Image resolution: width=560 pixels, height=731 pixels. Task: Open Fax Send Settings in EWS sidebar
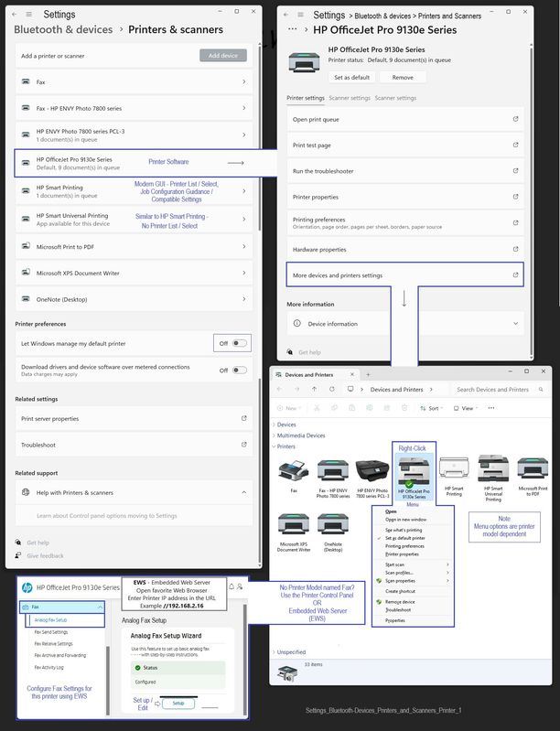[x=51, y=632]
